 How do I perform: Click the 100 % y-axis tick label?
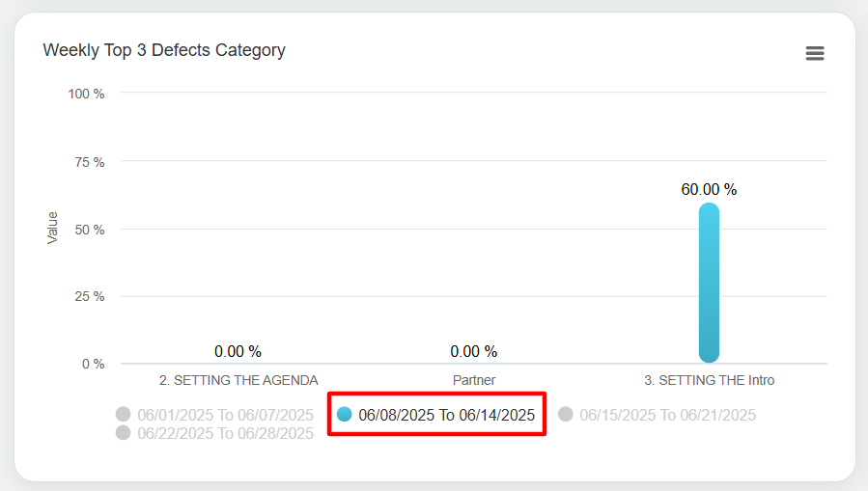pyautogui.click(x=86, y=94)
